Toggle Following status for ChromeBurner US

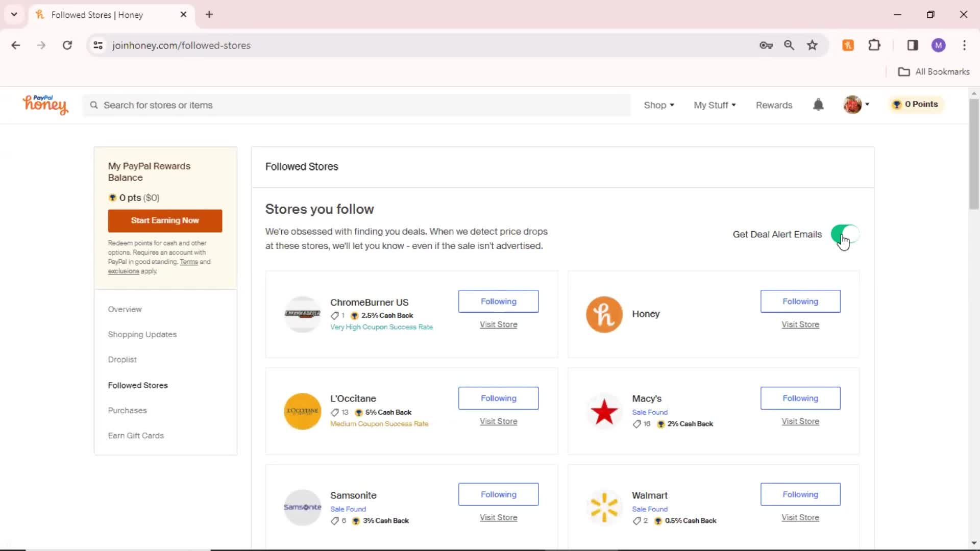tap(499, 300)
